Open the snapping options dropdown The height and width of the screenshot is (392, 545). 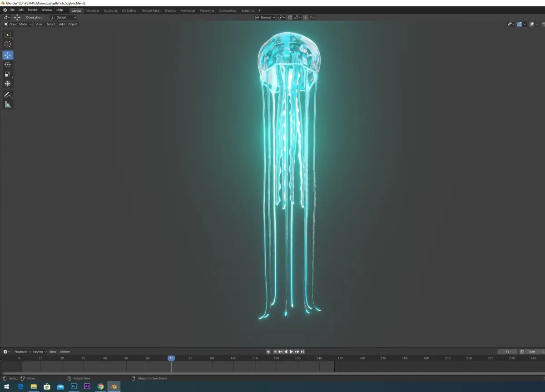pos(297,17)
